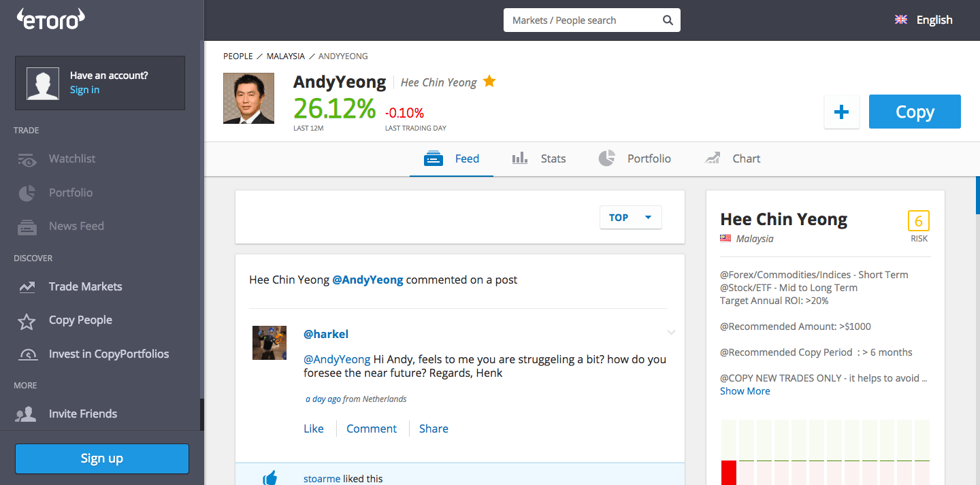Viewport: 980px width, 485px height.
Task: Click the Sign up button
Action: click(x=101, y=458)
